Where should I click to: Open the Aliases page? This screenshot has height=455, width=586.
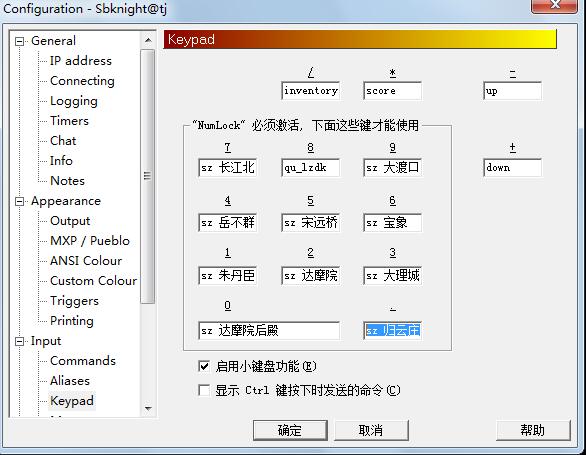coord(70,381)
